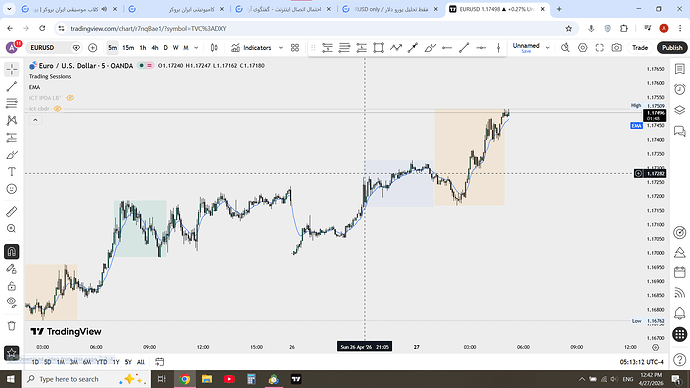Open a new Chrome tab
Image resolution: width=690 pixels, height=388 pixels.
(x=559, y=9)
